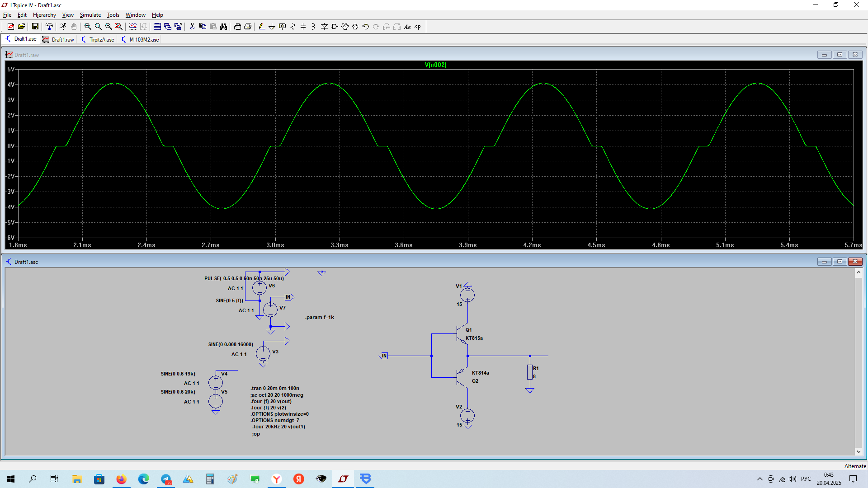Click the V(n002) trace label
The width and height of the screenshot is (868, 488).
[435, 65]
